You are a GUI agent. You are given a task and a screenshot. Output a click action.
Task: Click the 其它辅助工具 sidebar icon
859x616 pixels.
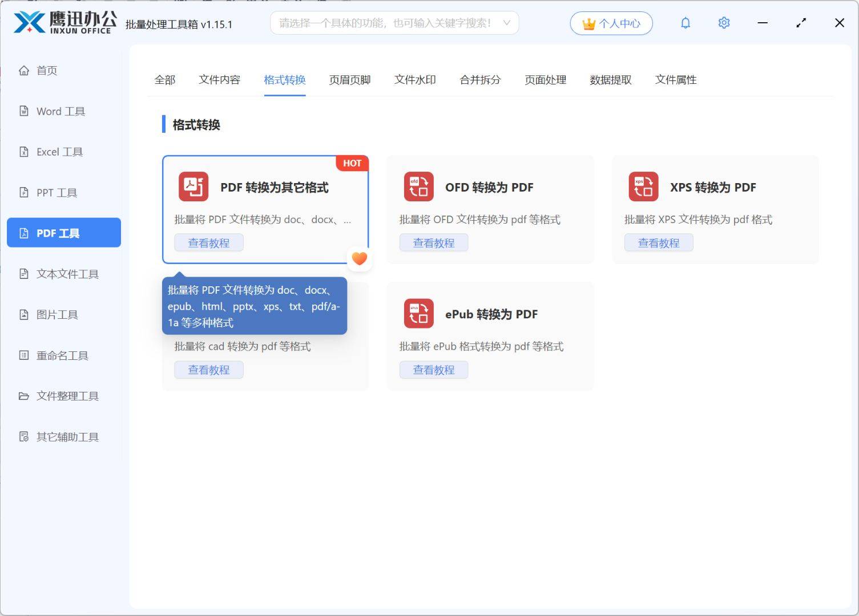coord(24,437)
